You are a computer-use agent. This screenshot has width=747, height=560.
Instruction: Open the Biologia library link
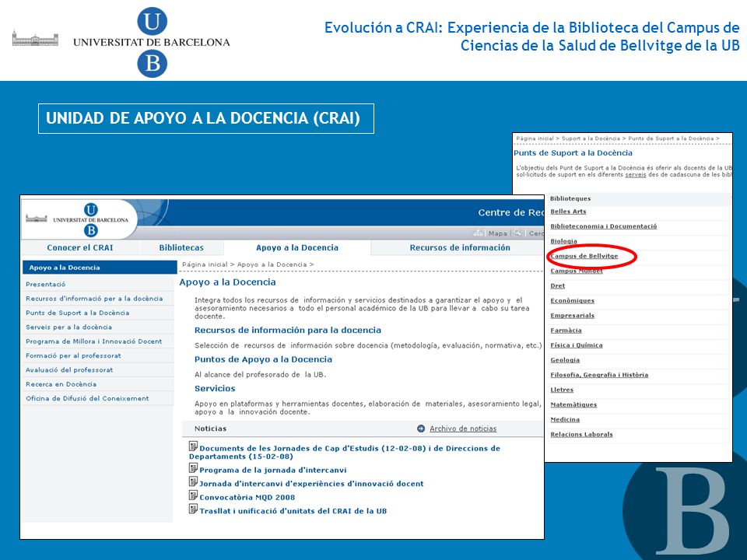click(x=563, y=241)
